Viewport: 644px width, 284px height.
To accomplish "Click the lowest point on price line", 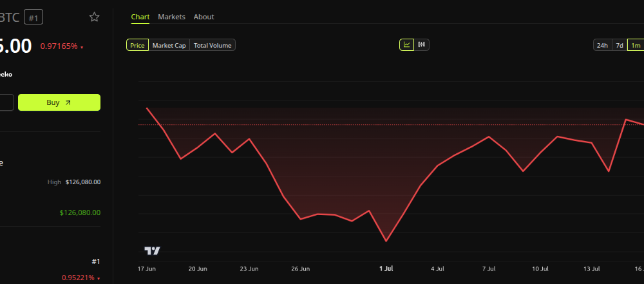I will [386, 241].
